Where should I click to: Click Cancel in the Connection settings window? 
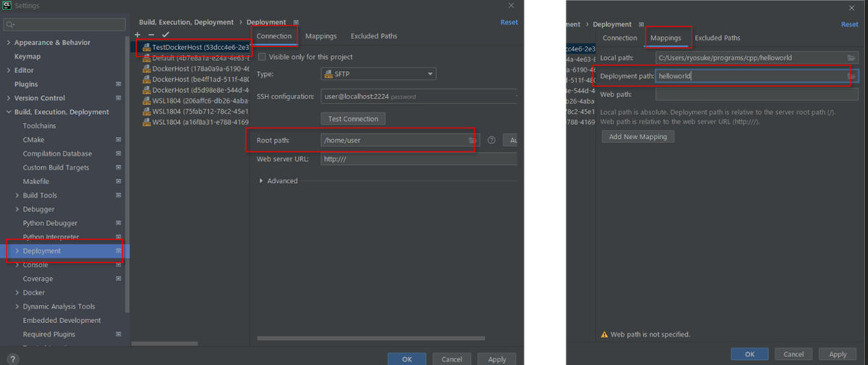(451, 359)
